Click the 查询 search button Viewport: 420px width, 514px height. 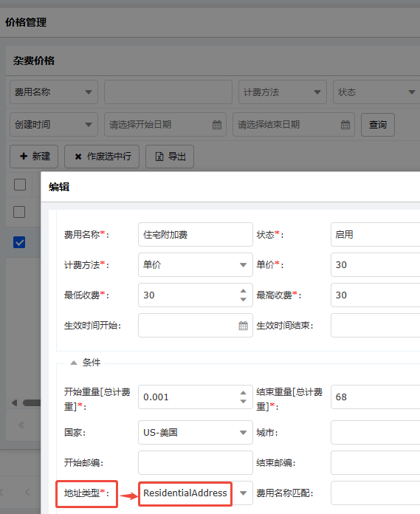point(378,125)
